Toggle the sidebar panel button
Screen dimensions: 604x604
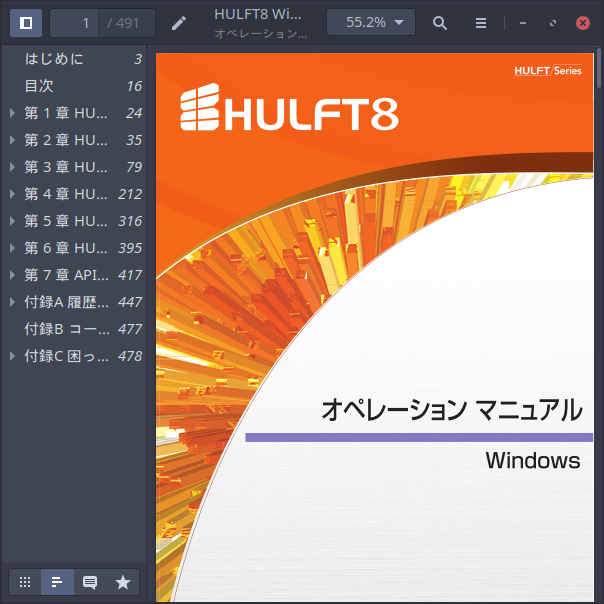click(x=26, y=23)
